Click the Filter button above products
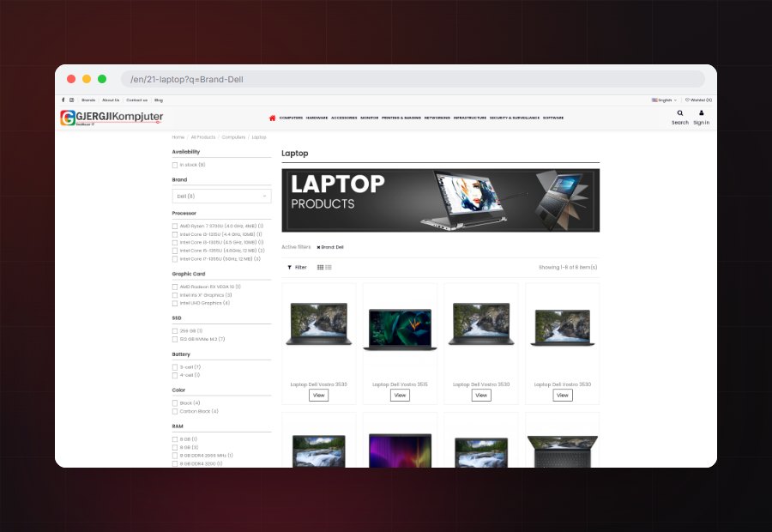The width and height of the screenshot is (772, 532). tap(297, 268)
